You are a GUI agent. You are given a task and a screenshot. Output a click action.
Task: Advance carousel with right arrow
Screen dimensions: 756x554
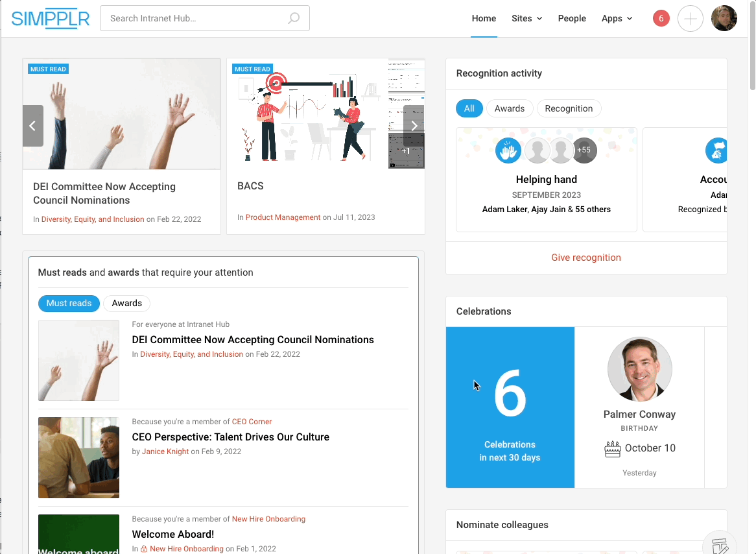414,126
